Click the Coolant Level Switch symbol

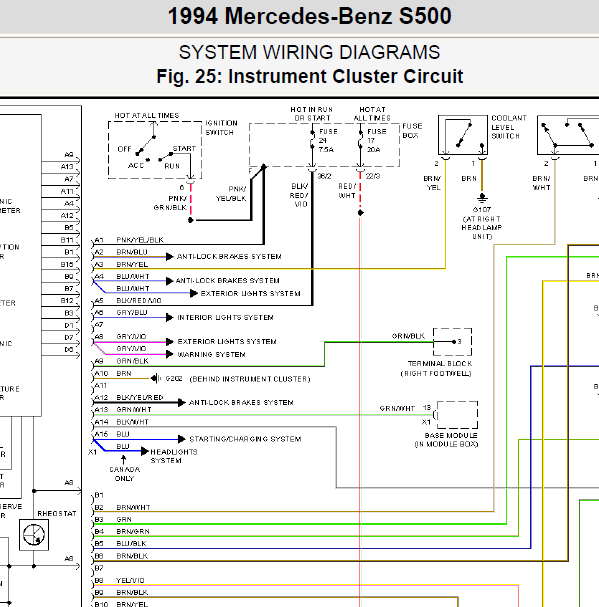tap(463, 135)
